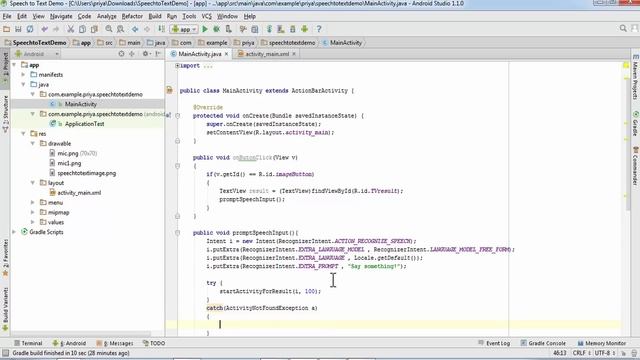Collapse the app module node
The width and height of the screenshot is (640, 360).
click(x=14, y=65)
